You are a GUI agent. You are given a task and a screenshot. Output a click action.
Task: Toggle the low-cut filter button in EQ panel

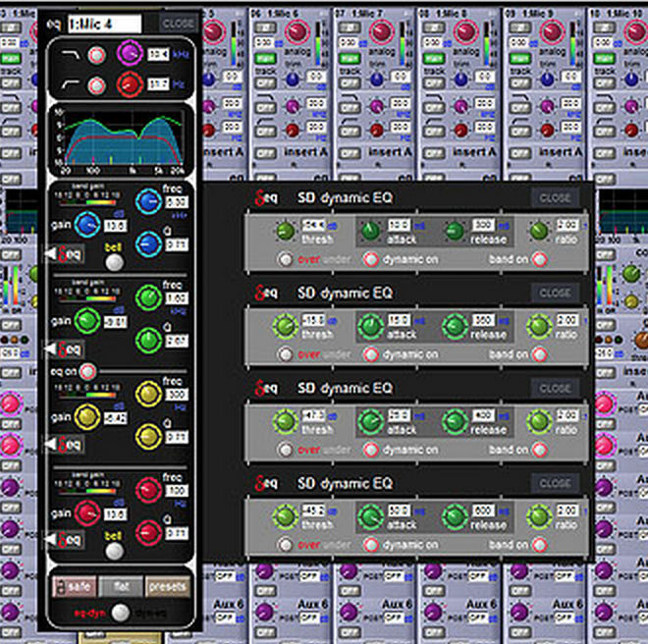pyautogui.click(x=96, y=86)
